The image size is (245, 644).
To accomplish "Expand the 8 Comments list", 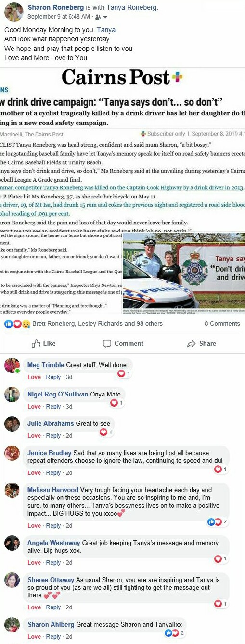I will tap(222, 324).
